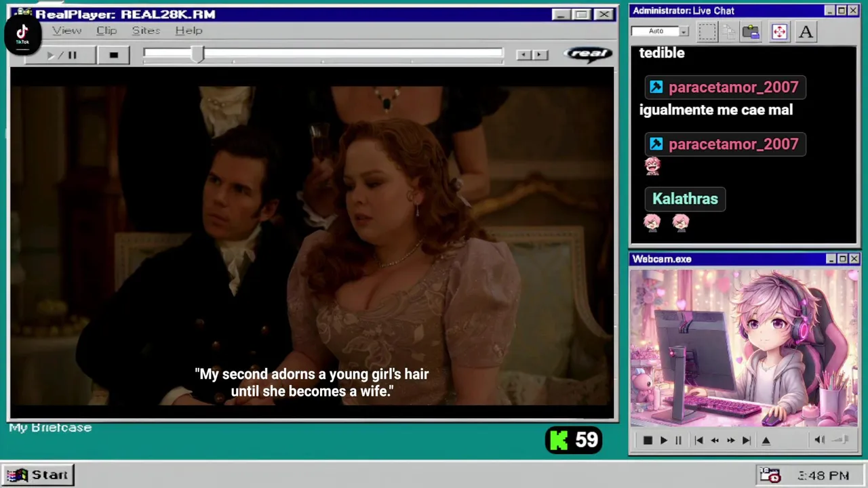This screenshot has width=868, height=488.
Task: Open the Start menu
Action: (39, 475)
